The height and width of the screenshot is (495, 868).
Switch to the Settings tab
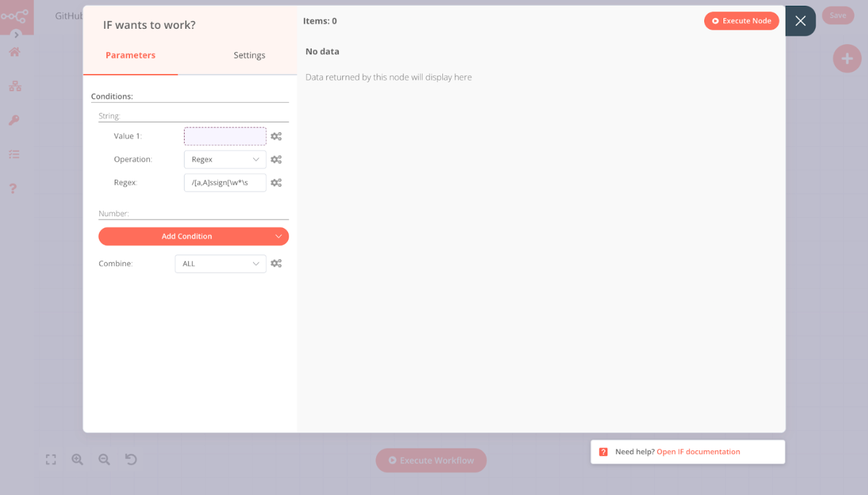point(249,55)
